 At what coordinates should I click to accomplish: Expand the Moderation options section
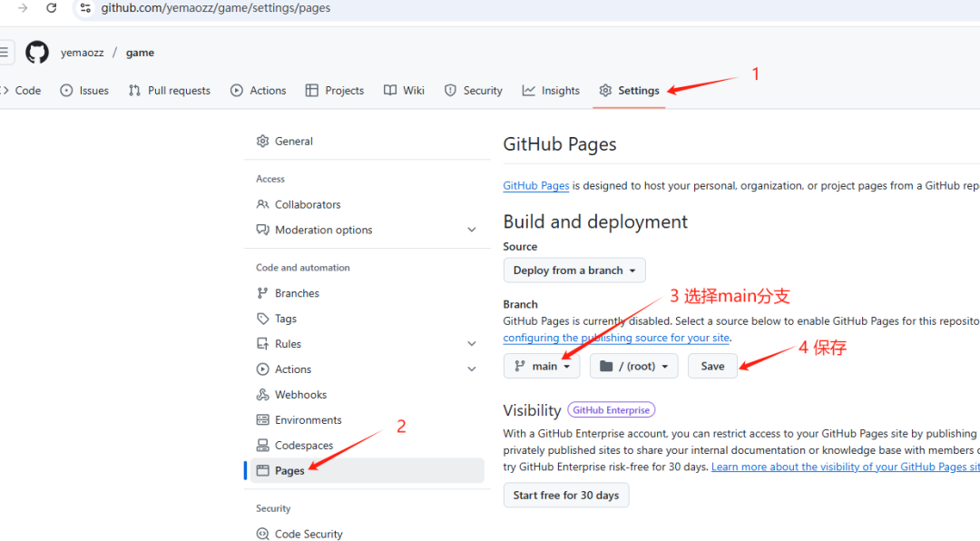point(472,231)
